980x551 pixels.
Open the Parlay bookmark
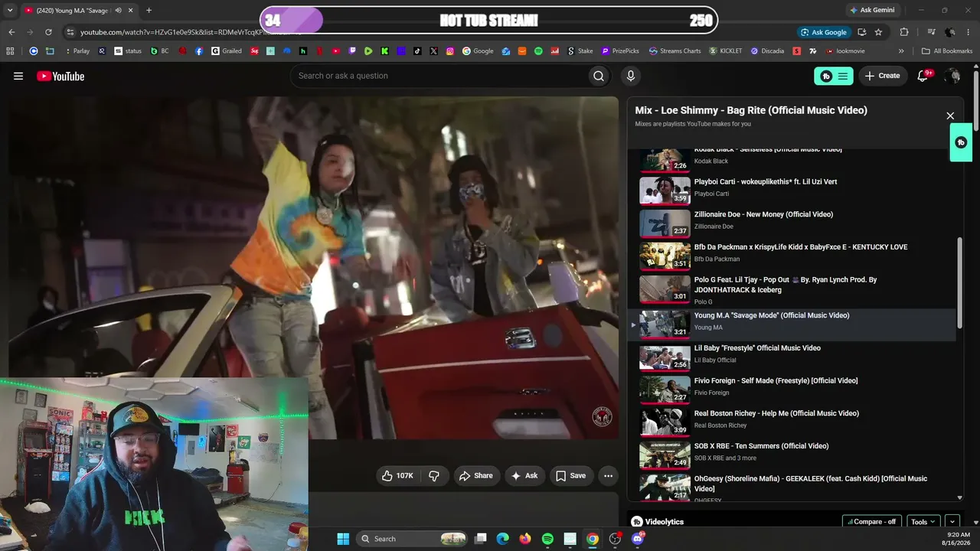coord(77,51)
